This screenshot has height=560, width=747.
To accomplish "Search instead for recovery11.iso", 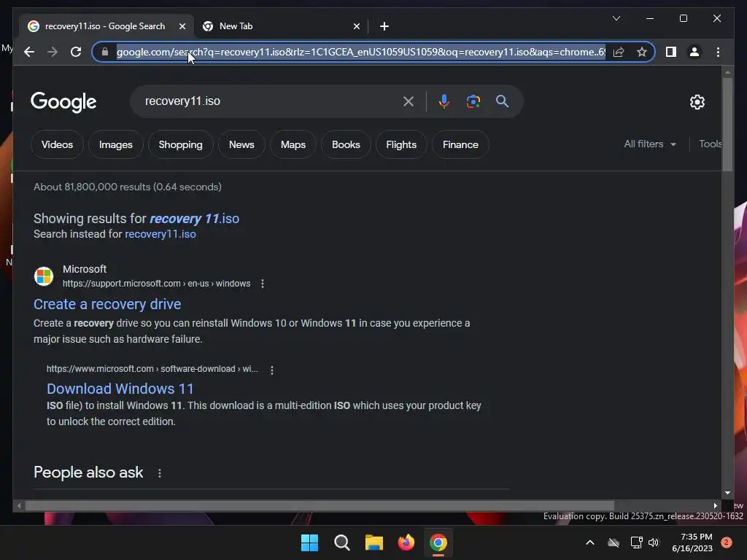I will (160, 234).
